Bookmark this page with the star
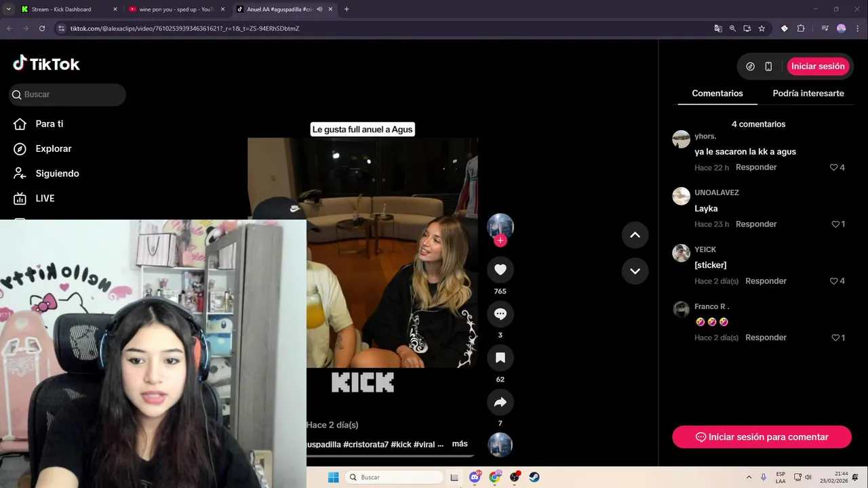 (x=762, y=28)
